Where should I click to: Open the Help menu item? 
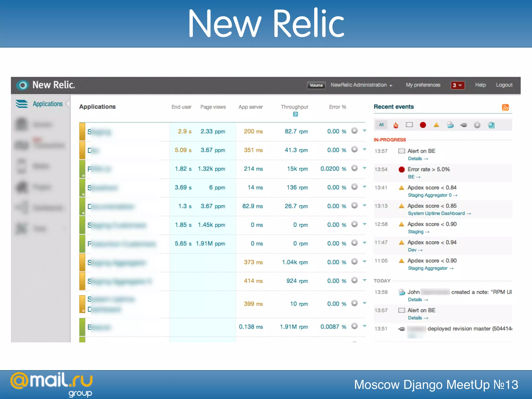480,85
